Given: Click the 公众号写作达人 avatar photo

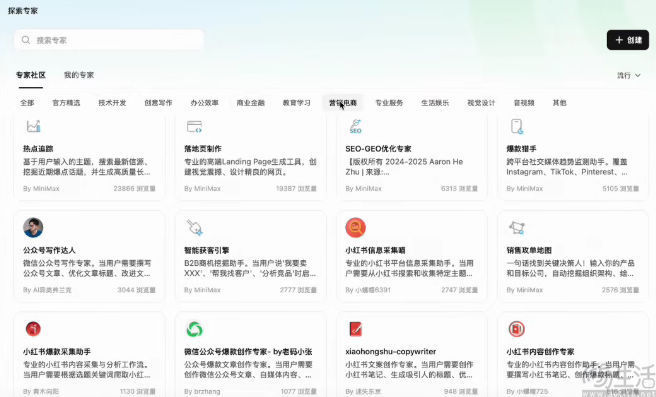Looking at the screenshot, I should pyautogui.click(x=33, y=228).
